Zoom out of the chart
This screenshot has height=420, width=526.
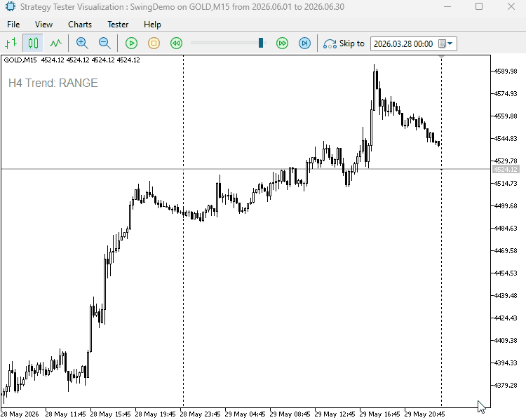coord(104,43)
